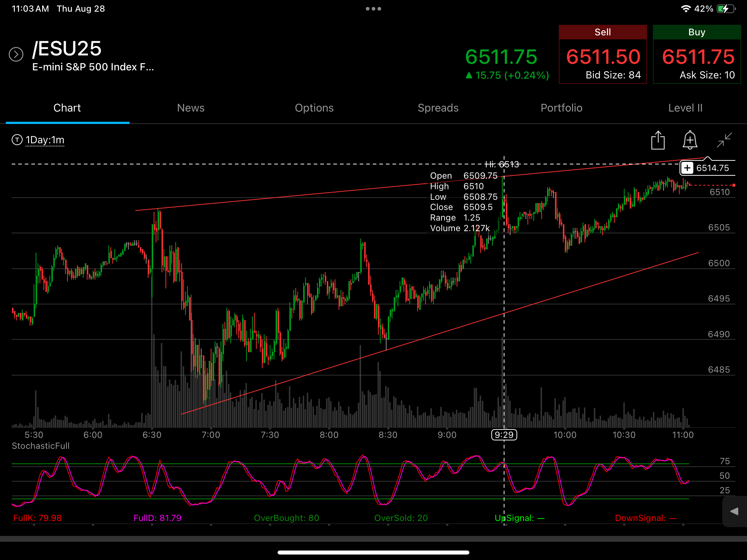Viewport: 747px width, 560px height.
Task: Tap the circled T timeframe icon
Action: [x=17, y=140]
